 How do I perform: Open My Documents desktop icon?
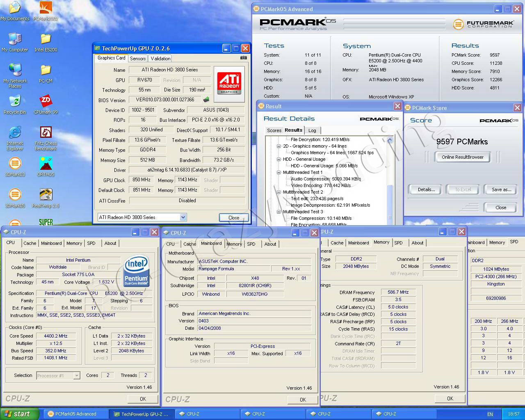pos(15,11)
